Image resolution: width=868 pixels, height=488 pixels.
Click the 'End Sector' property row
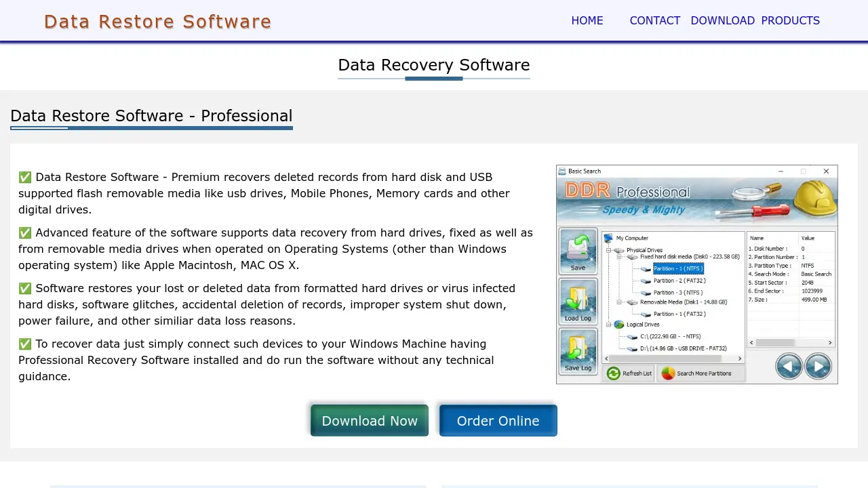click(791, 291)
